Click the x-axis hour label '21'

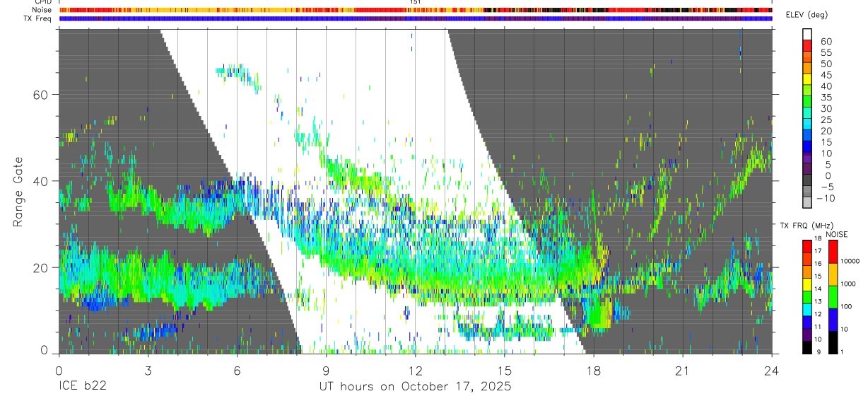click(683, 370)
